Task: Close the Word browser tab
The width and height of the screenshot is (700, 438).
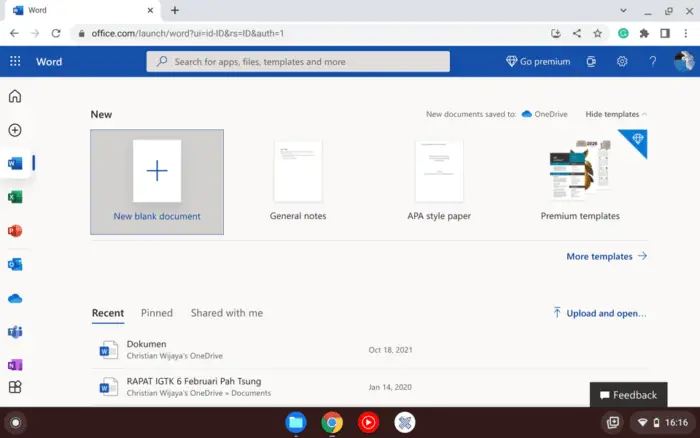Action: [150, 10]
